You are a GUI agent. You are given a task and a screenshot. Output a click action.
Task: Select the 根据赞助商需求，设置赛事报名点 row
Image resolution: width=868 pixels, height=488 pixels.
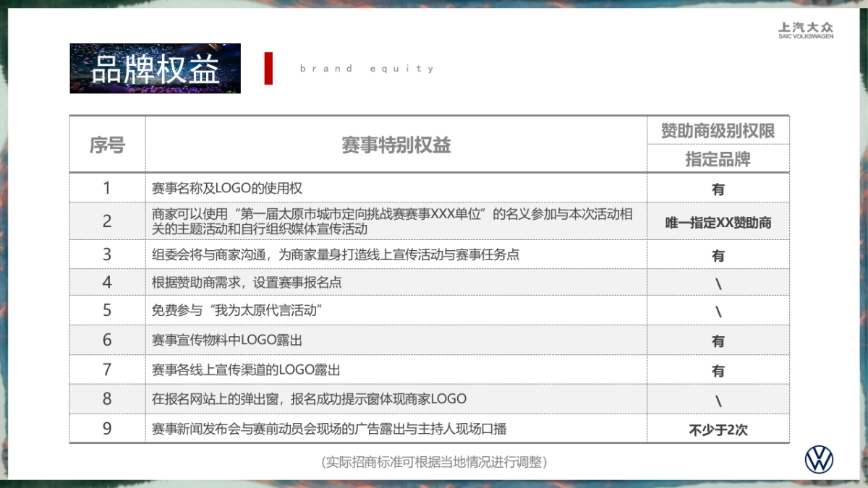pyautogui.click(x=247, y=283)
